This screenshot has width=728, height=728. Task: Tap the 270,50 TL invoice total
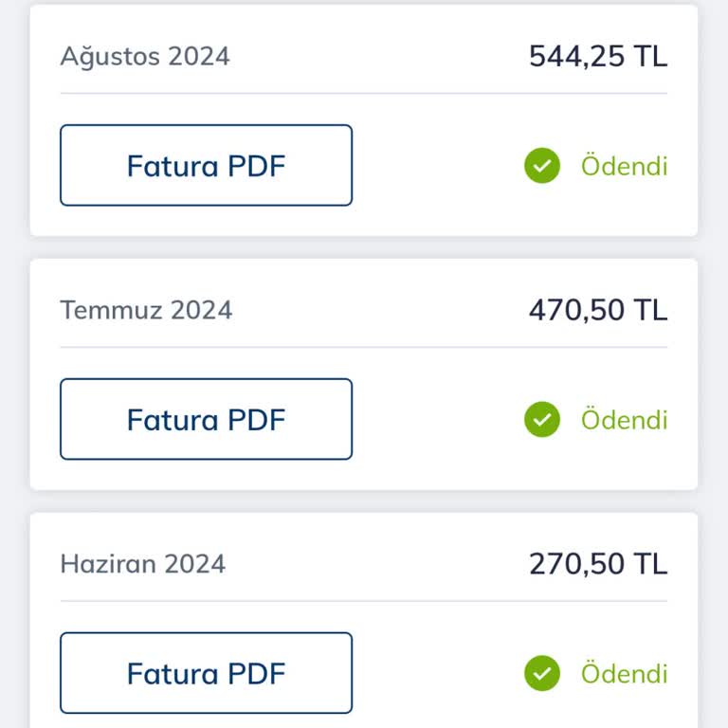[598, 564]
